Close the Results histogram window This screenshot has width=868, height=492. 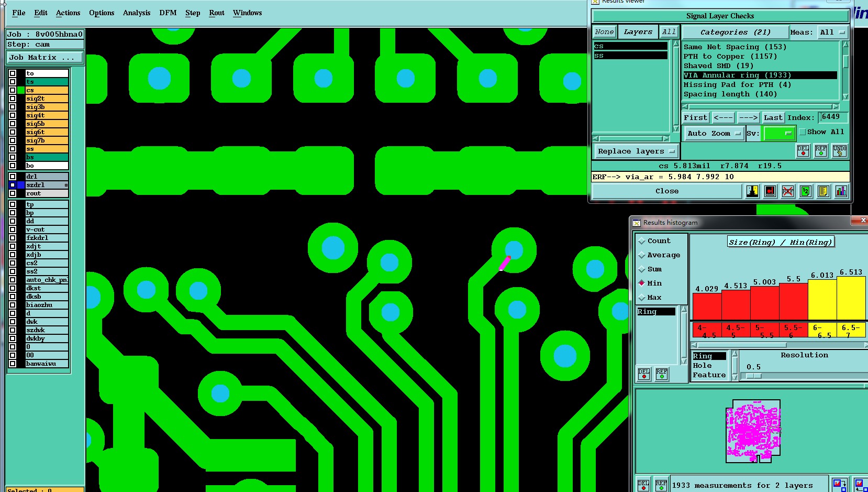click(x=863, y=220)
